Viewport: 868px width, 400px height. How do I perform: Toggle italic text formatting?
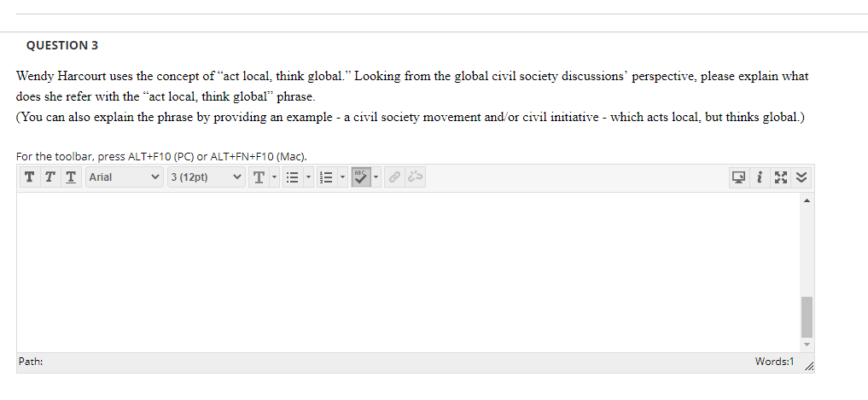tap(50, 177)
